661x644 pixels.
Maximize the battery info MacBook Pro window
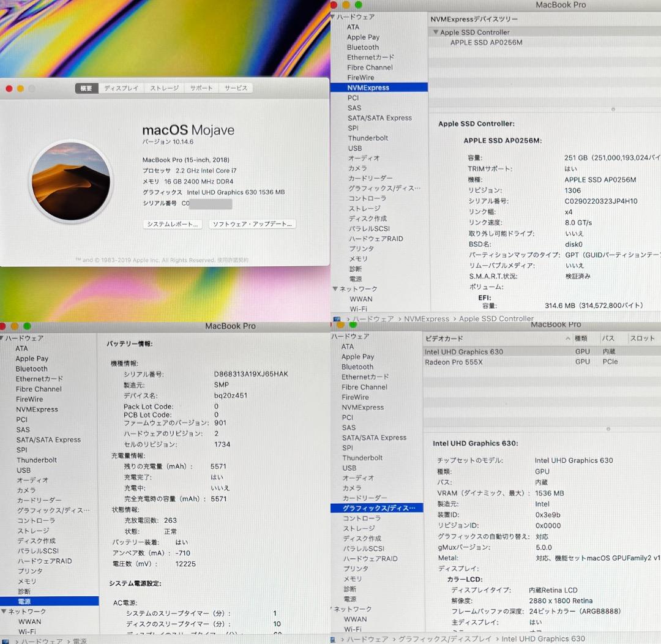point(27,326)
